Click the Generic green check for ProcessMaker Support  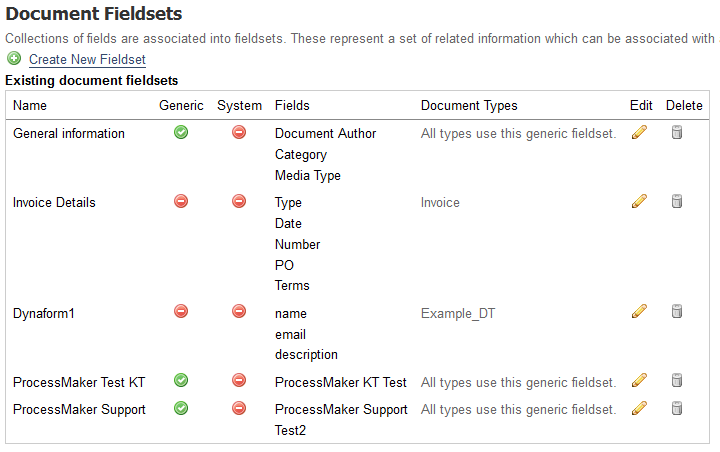[181, 408]
